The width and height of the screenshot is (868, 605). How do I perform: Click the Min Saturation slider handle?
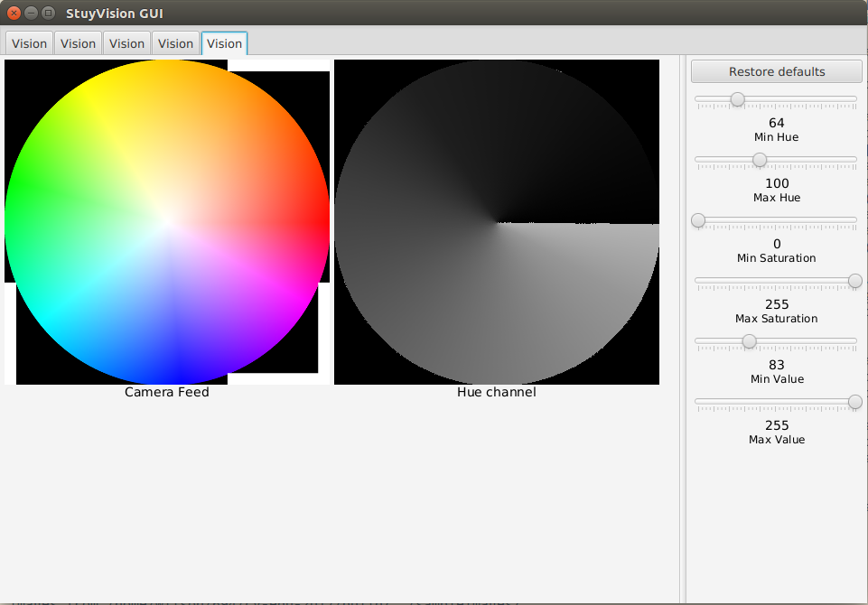click(698, 220)
